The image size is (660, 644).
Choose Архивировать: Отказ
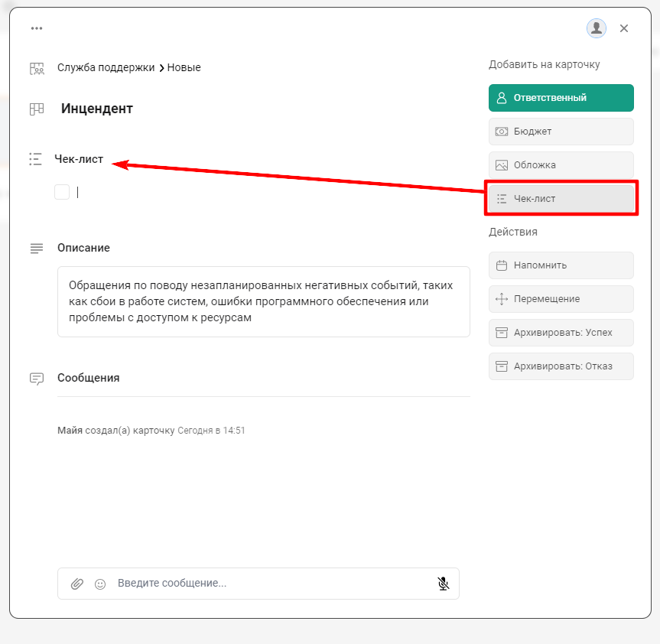(x=561, y=366)
